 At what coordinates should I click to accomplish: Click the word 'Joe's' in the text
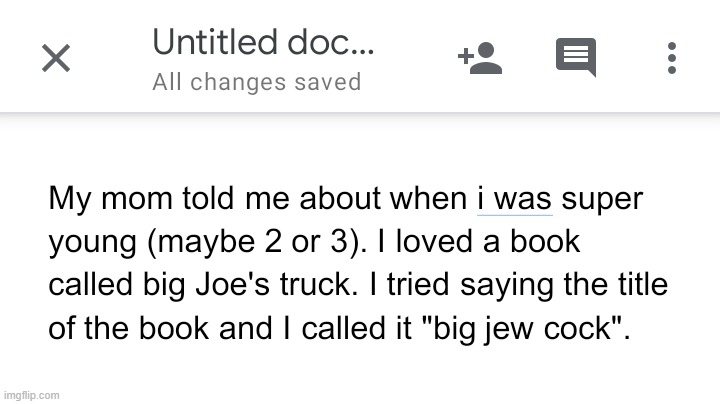pyautogui.click(x=232, y=285)
